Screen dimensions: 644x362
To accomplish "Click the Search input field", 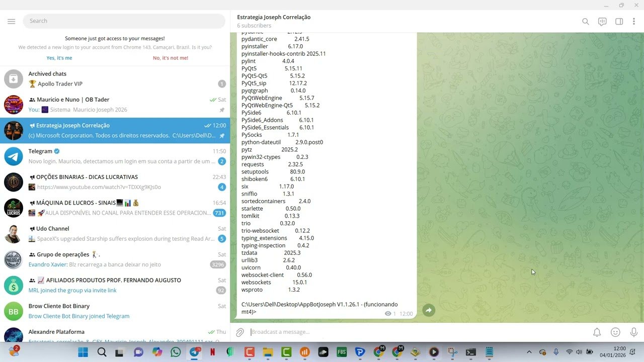I will click(124, 21).
